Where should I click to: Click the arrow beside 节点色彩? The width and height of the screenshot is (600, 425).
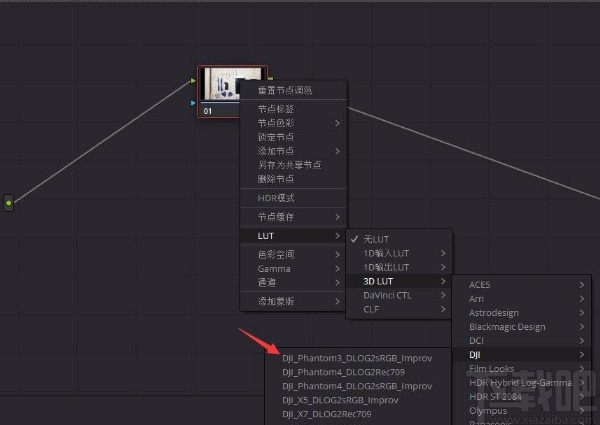pos(337,123)
